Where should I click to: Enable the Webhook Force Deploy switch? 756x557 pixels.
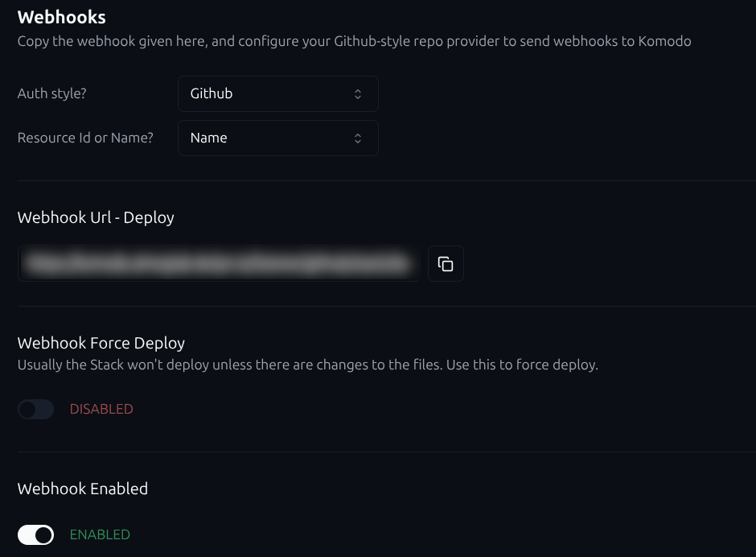[36, 409]
